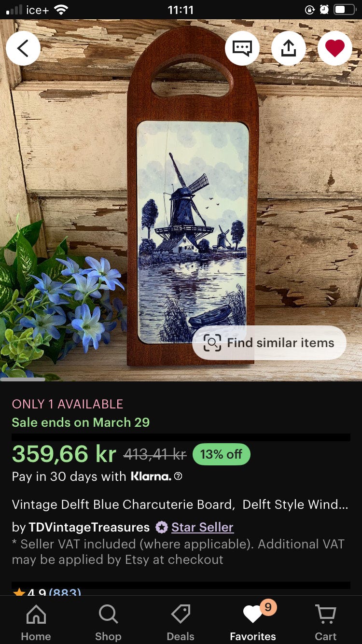
Task: Open Favorites tab with 9 badge
Action: 253,623
